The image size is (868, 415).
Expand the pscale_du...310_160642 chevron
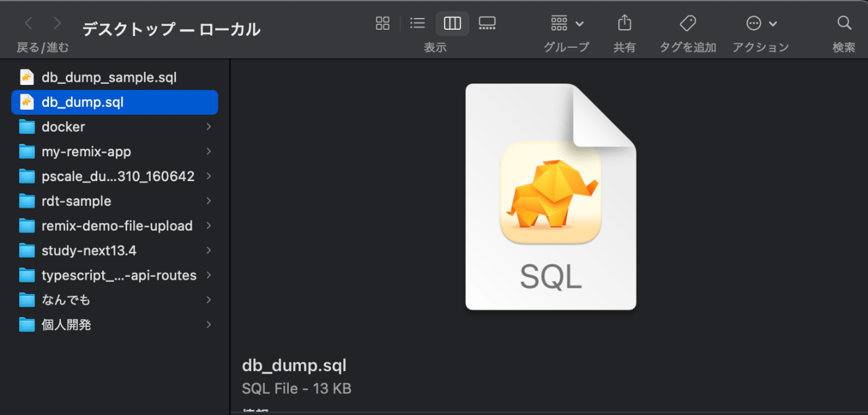coord(209,176)
